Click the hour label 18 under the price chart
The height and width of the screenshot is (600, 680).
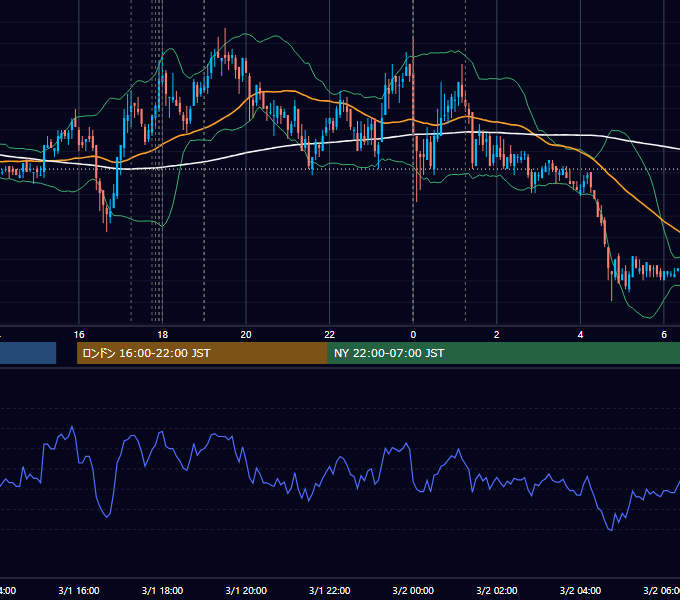[163, 334]
